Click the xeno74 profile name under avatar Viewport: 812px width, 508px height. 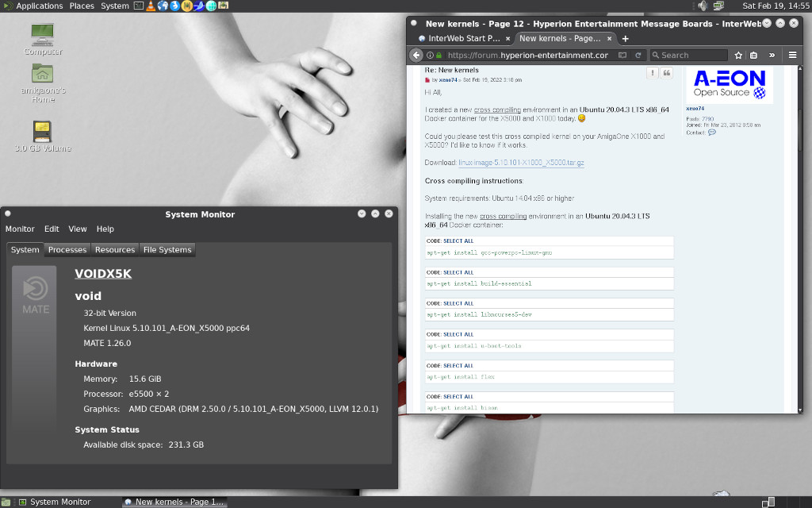point(695,109)
